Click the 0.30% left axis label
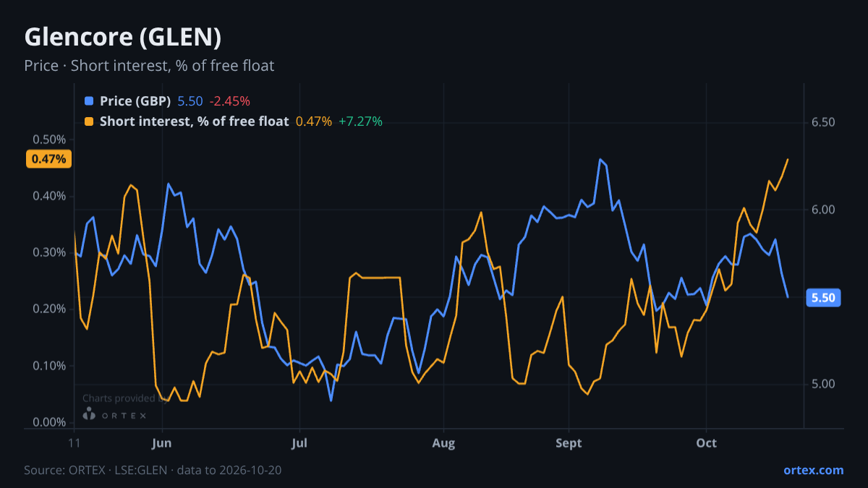This screenshot has height=488, width=868. (49, 252)
